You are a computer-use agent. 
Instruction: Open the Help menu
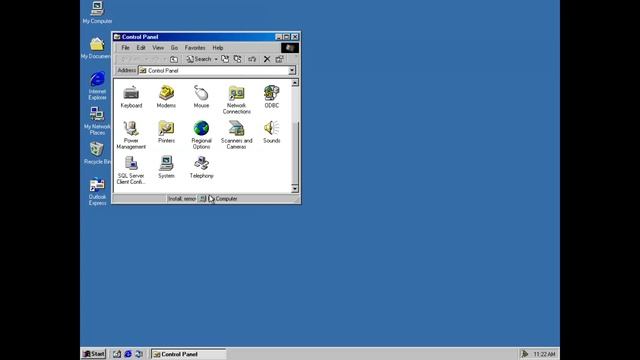click(218, 48)
